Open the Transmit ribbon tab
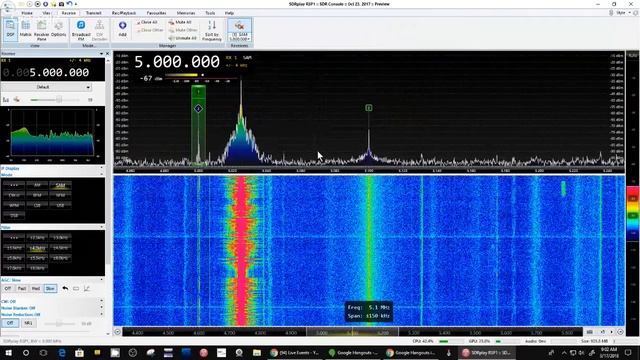The image size is (640, 360). pos(93,13)
